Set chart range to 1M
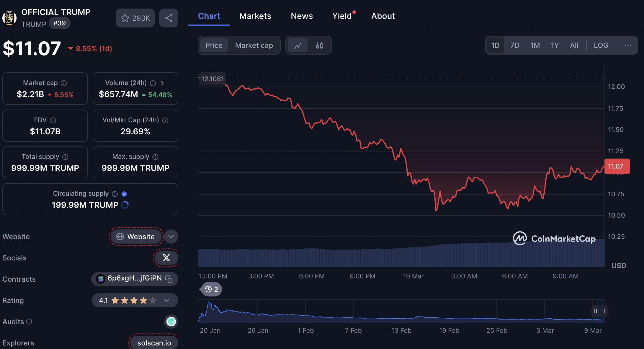This screenshot has width=644, height=349. [x=535, y=45]
